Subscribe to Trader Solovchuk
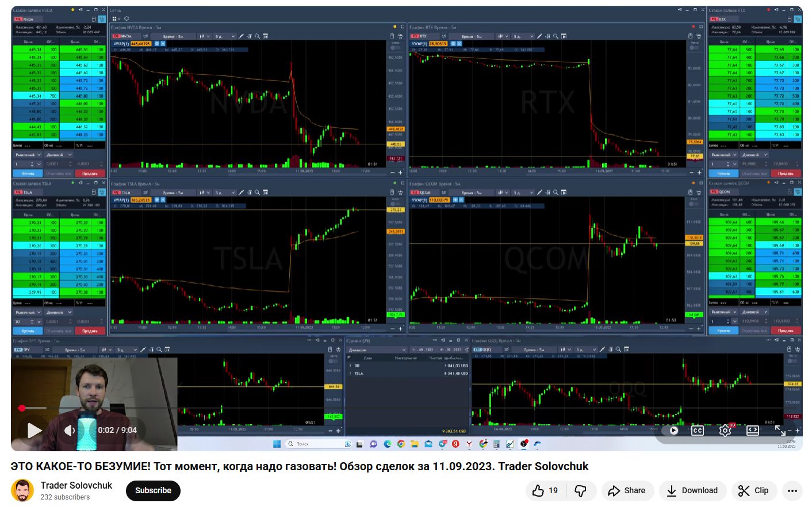Viewport: 812px width, 507px height. 153,490
